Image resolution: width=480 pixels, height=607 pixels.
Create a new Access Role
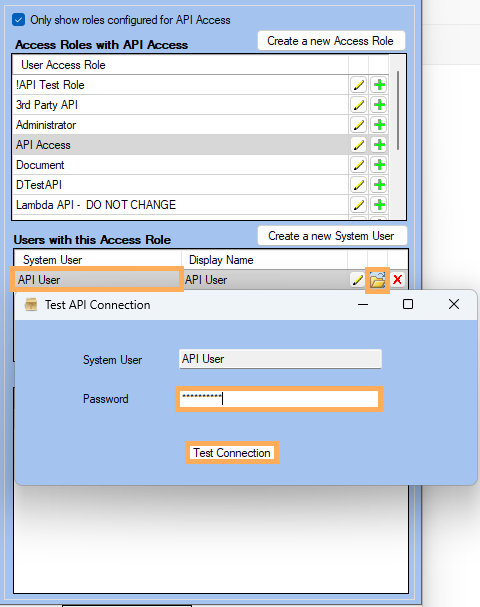331,41
